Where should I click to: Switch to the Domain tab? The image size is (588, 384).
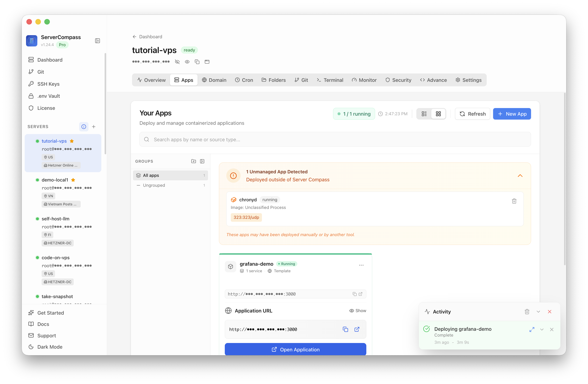coord(214,80)
